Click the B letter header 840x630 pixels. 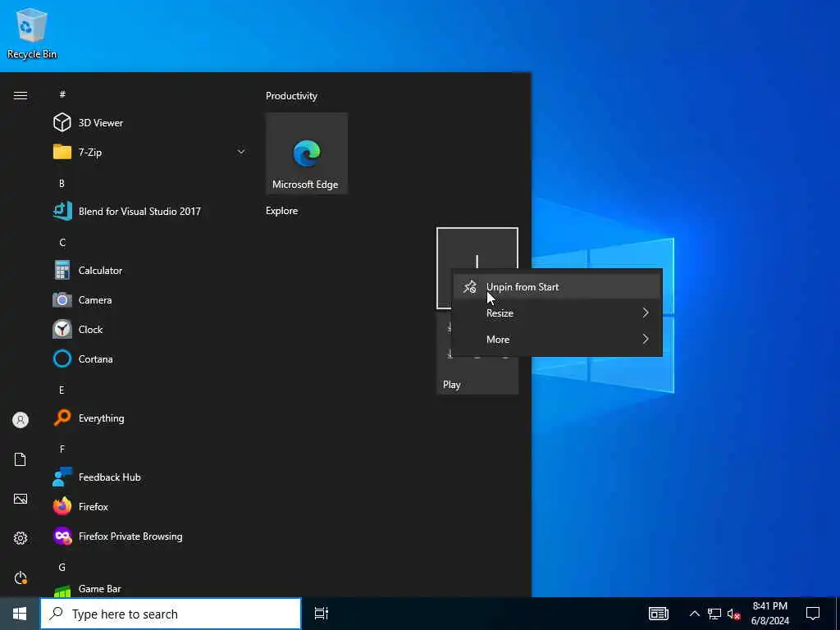coord(62,183)
